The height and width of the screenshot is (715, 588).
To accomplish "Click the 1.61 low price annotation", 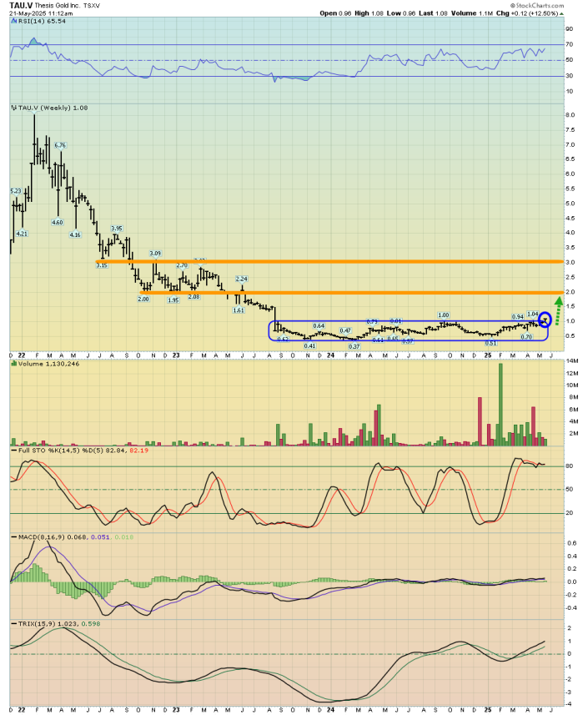I will tap(239, 310).
